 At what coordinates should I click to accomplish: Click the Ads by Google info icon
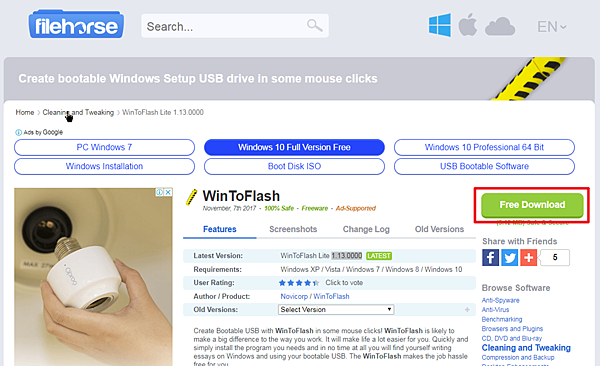[x=18, y=132]
